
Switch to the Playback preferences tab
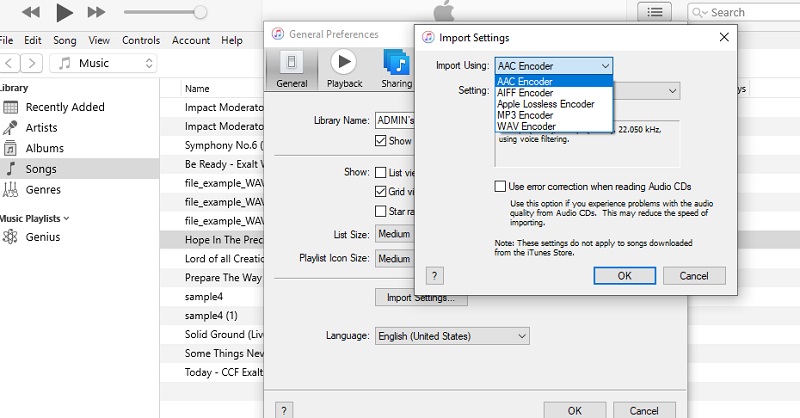tap(344, 70)
